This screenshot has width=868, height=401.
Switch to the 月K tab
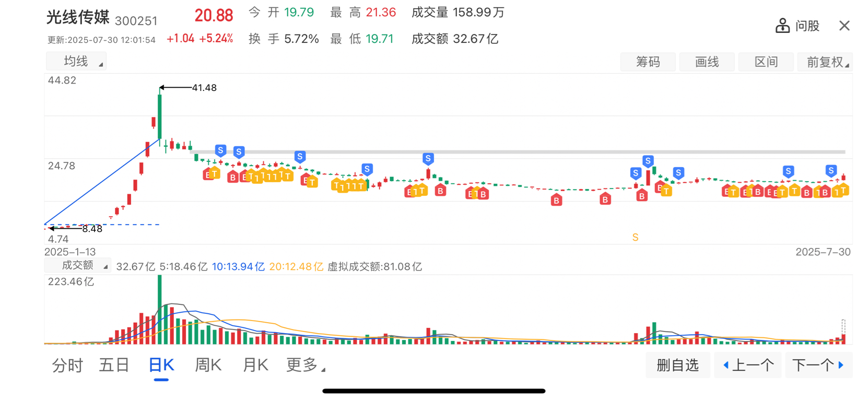click(x=255, y=365)
